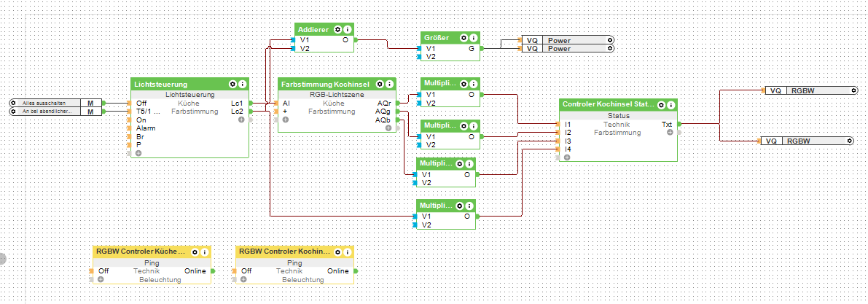Open the Lichtsteuerung block settings gear
Screen dimensions: 868x304
pyautogui.click(x=233, y=84)
